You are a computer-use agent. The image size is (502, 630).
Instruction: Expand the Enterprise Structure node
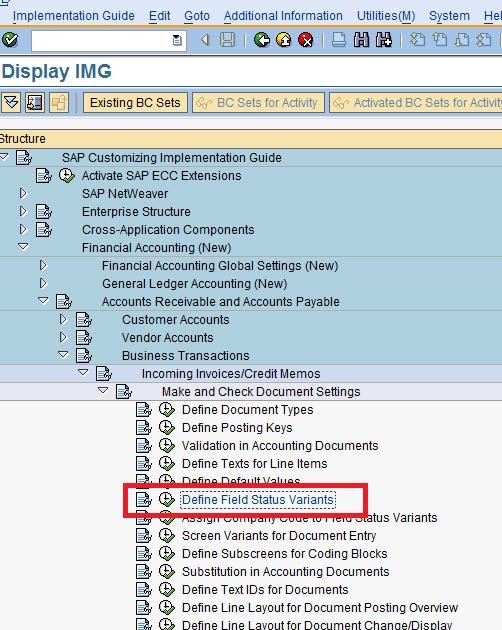tap(23, 211)
